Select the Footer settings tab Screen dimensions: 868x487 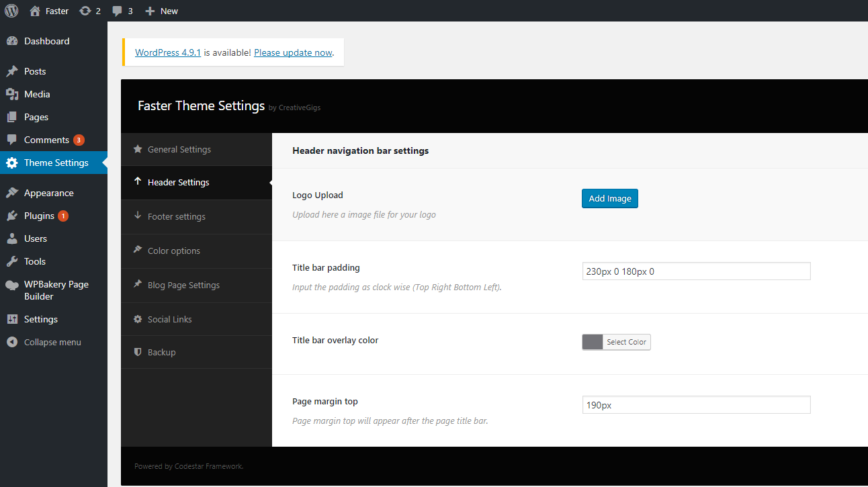(x=176, y=216)
